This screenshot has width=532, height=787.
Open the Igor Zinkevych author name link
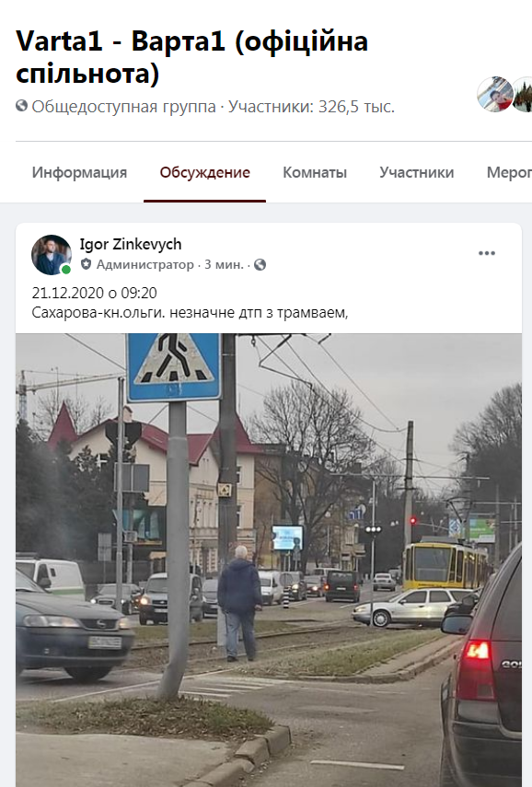(131, 245)
